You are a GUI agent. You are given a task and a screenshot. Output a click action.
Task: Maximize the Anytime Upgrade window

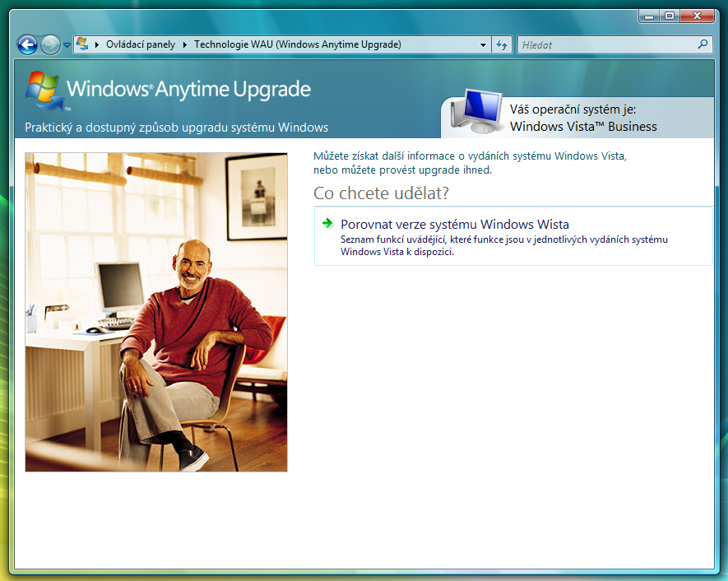670,16
